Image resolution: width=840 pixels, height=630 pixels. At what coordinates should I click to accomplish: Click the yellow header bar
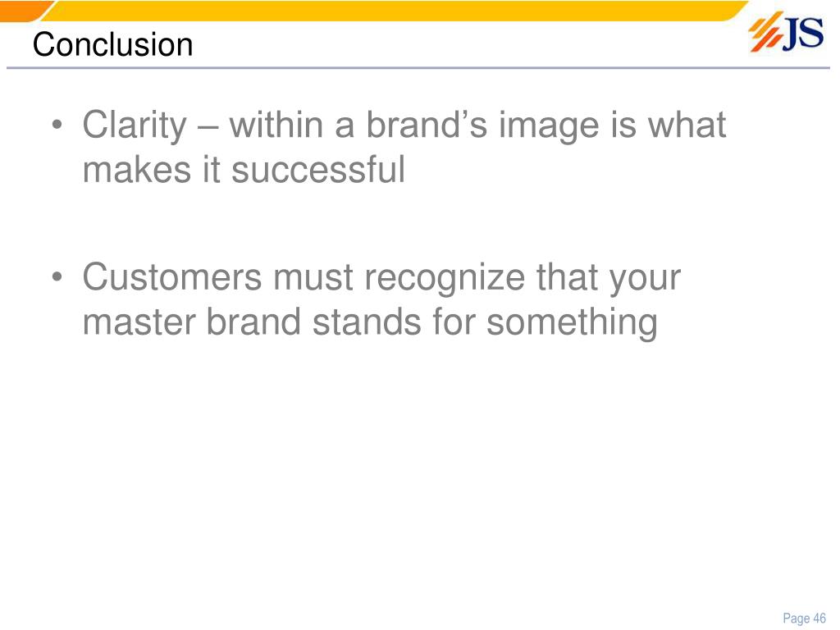[x=396, y=10]
